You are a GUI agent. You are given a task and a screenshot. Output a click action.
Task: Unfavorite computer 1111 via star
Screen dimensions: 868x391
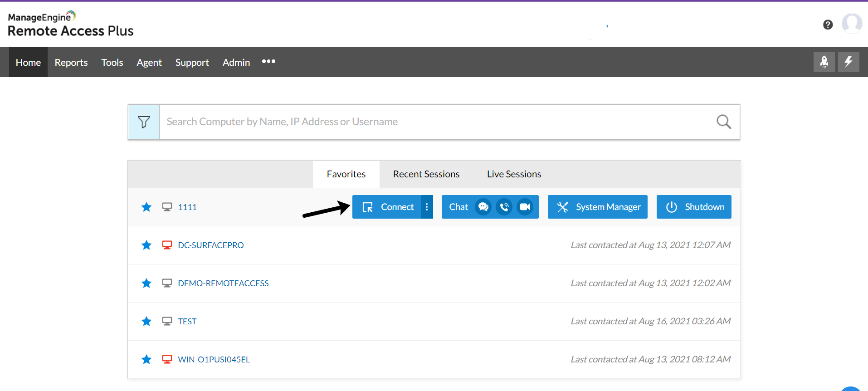pyautogui.click(x=146, y=207)
